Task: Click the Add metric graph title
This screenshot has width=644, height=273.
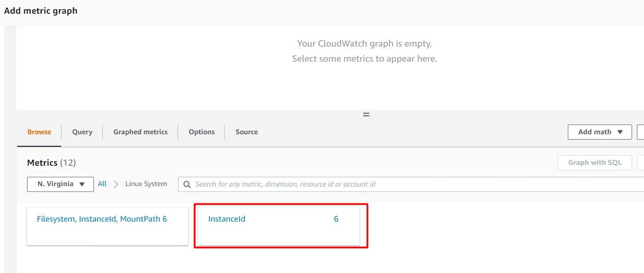Action: 40,11
